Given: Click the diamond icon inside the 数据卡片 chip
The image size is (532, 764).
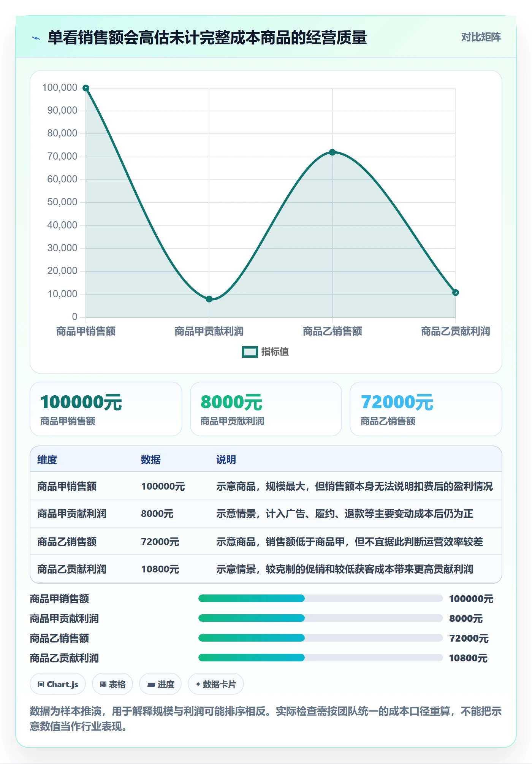Looking at the screenshot, I should pos(198,684).
